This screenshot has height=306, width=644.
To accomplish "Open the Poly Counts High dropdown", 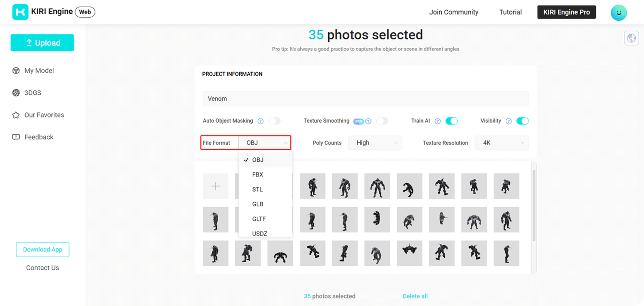I will tap(375, 143).
